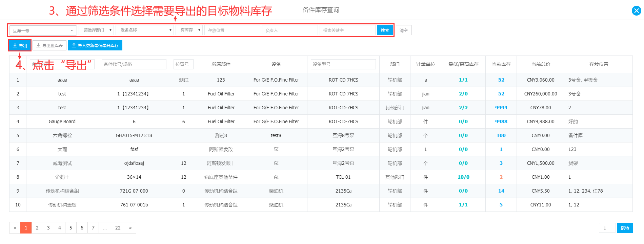
Task: Click the 清空 clear button
Action: (x=403, y=30)
